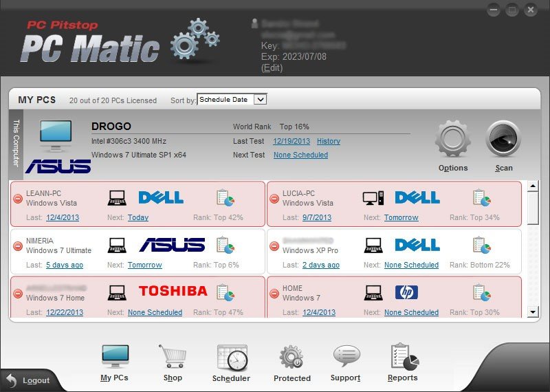Open the Reports section
The image size is (550, 392).
coord(403,363)
